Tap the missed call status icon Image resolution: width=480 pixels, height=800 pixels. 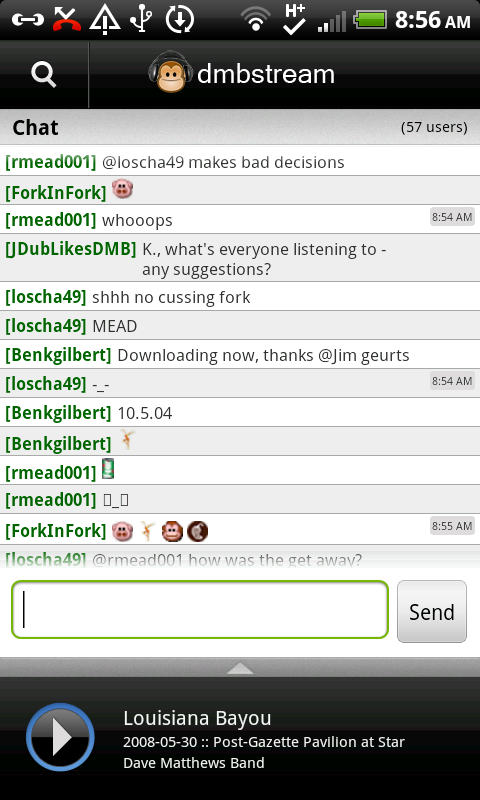67,20
